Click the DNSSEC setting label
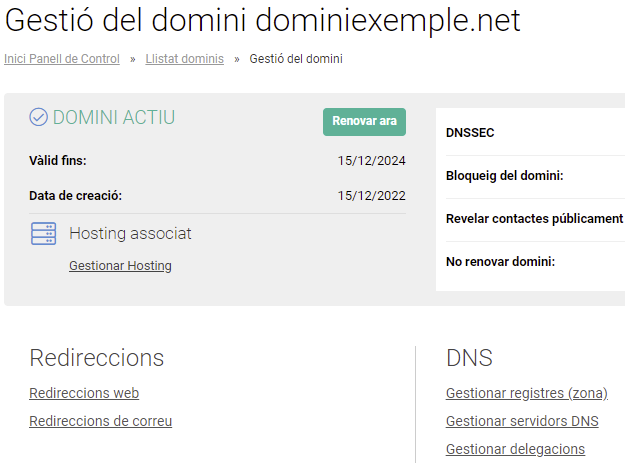 click(470, 133)
